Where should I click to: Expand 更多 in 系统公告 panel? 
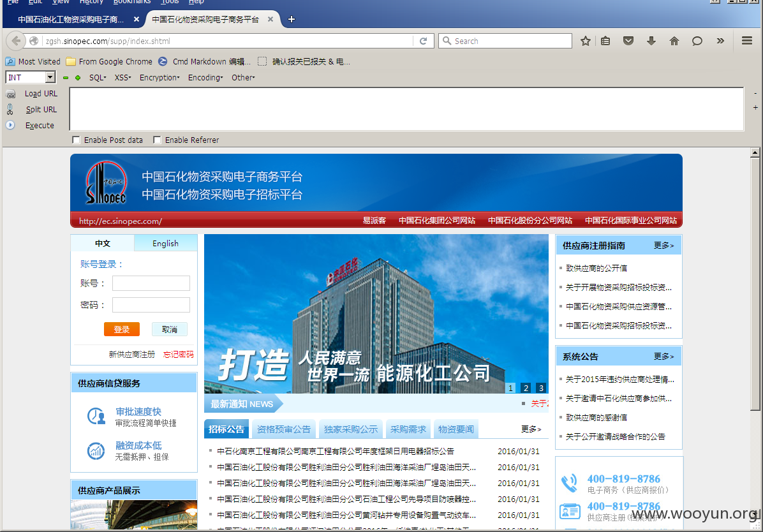(663, 357)
